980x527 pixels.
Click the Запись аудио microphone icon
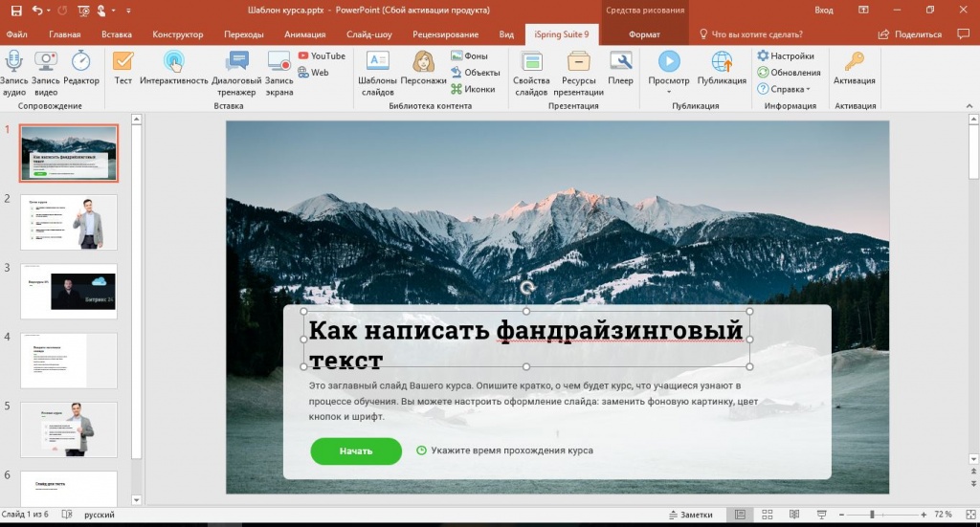click(14, 62)
